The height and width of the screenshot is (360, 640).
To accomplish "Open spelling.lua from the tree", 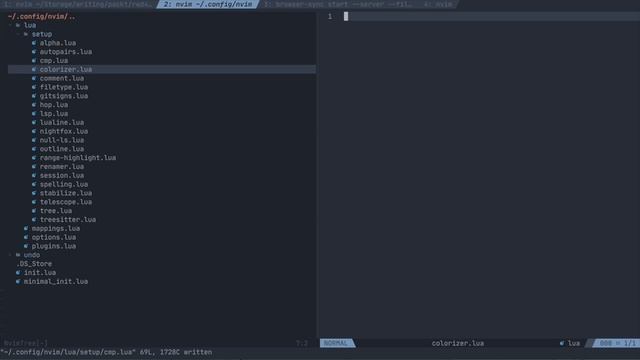I will [64, 184].
